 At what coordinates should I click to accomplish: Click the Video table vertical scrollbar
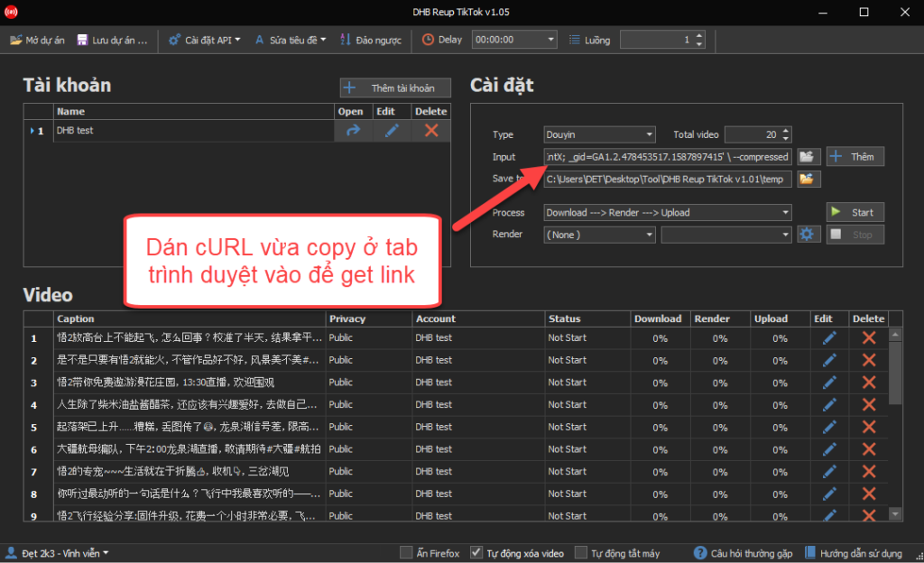point(895,424)
